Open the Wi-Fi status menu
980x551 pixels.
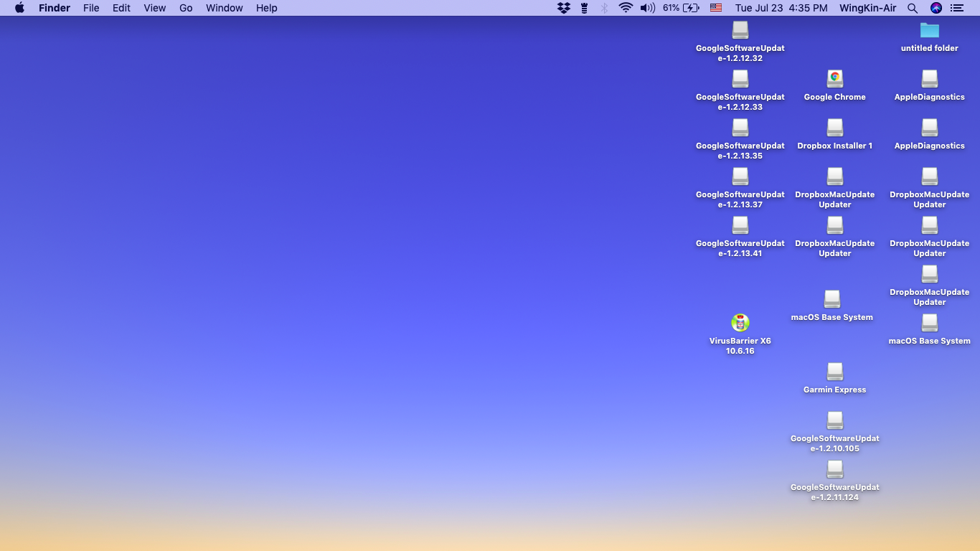click(626, 8)
